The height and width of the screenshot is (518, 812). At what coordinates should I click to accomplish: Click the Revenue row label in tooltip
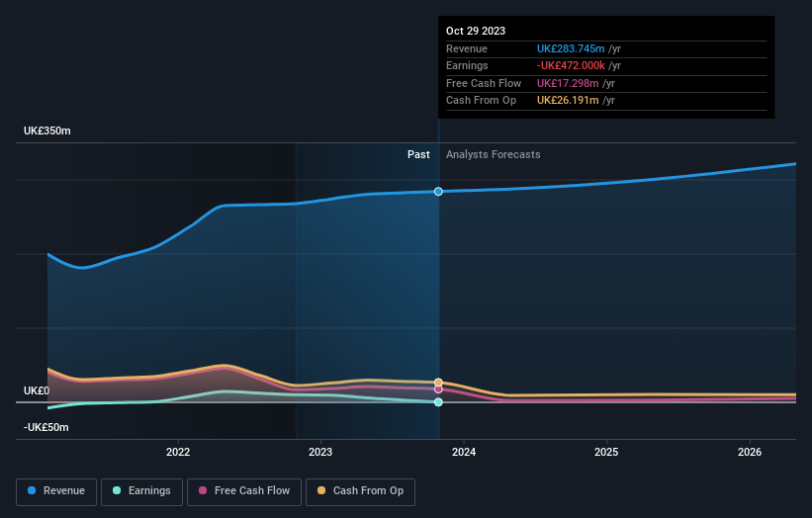point(467,48)
